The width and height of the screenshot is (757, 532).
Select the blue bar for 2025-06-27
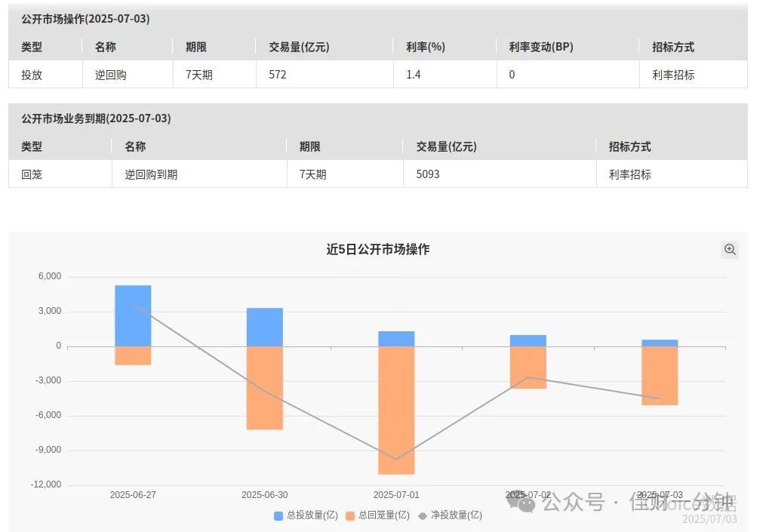point(133,315)
